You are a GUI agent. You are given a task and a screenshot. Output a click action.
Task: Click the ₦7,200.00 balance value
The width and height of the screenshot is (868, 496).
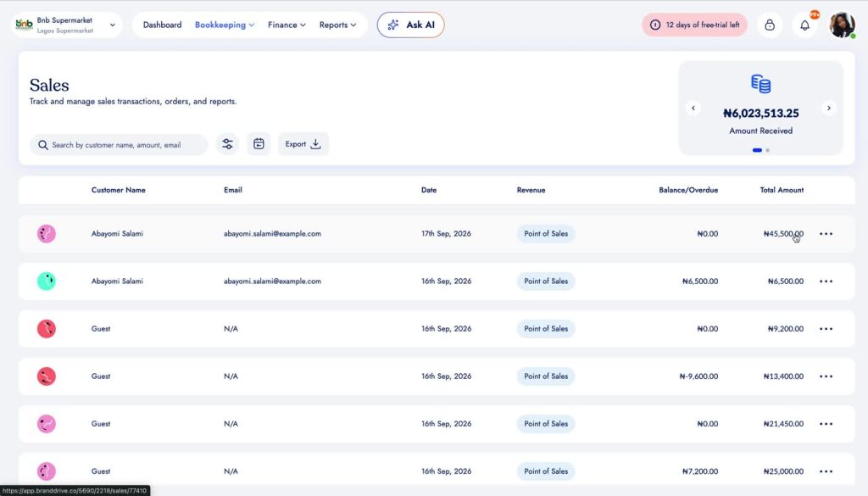point(700,471)
